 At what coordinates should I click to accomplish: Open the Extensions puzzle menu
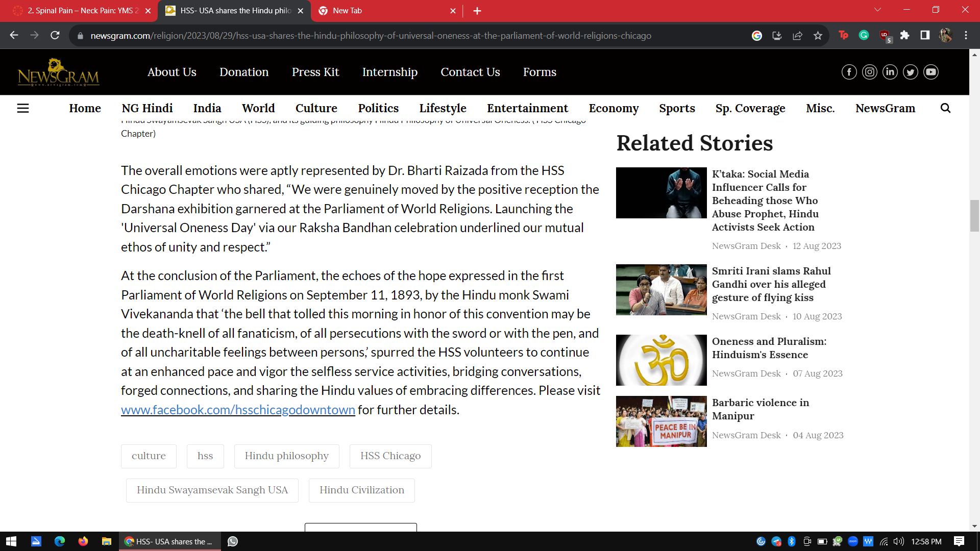click(x=904, y=35)
